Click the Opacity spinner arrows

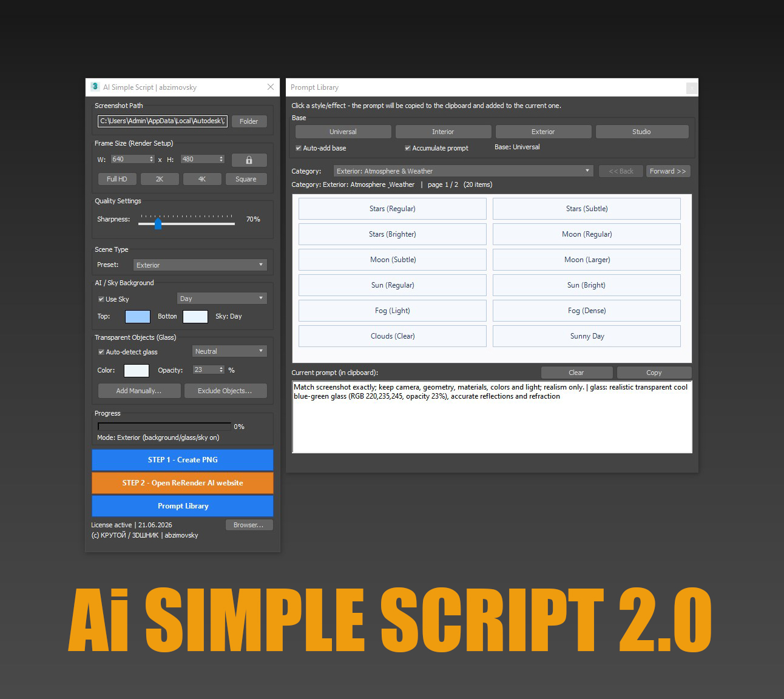(x=221, y=370)
